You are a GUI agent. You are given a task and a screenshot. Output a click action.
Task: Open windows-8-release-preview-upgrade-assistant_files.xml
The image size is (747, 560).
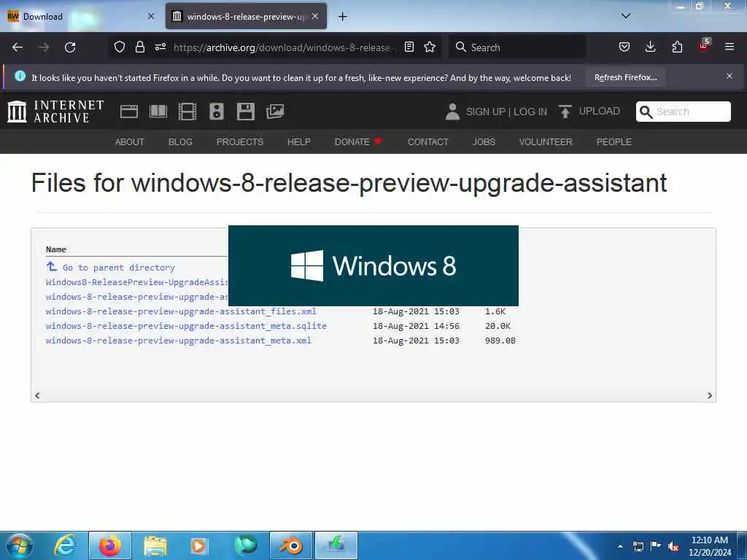[x=181, y=311]
